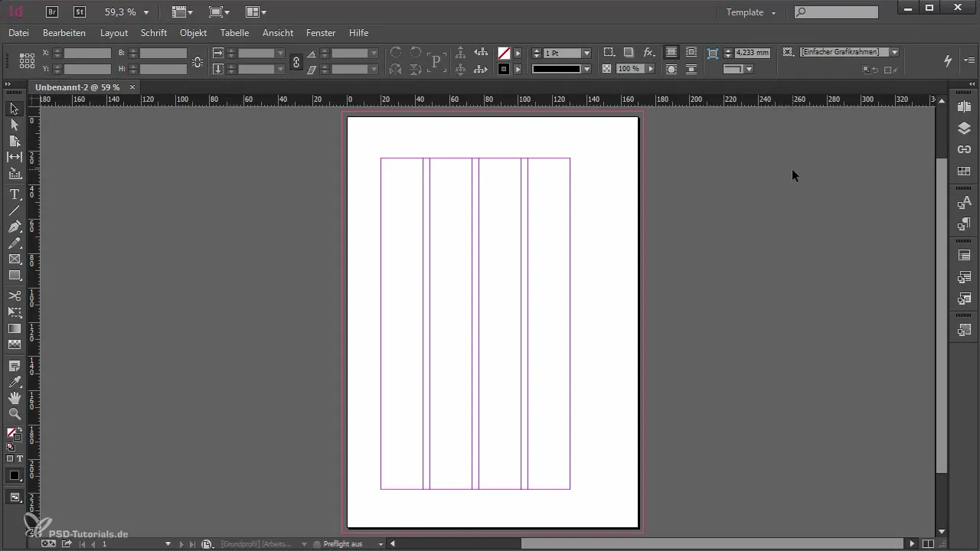
Task: Open Adobe Stock via St icon
Action: tap(80, 11)
